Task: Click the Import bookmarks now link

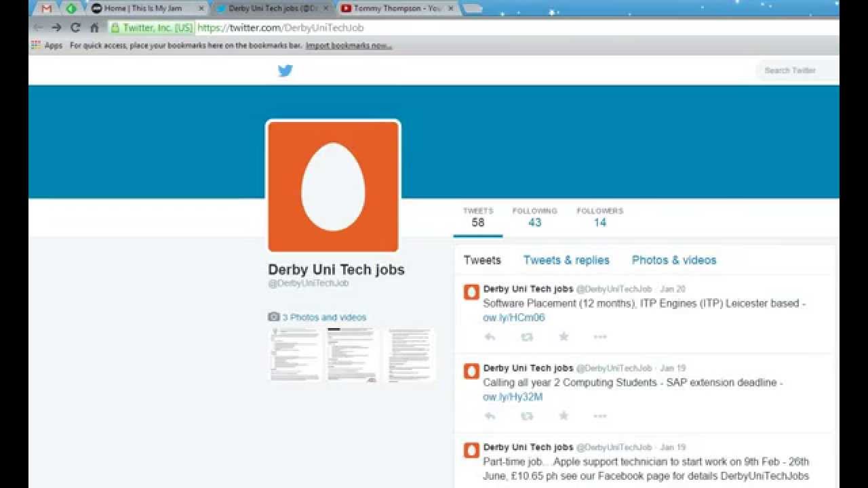Action: [x=349, y=45]
